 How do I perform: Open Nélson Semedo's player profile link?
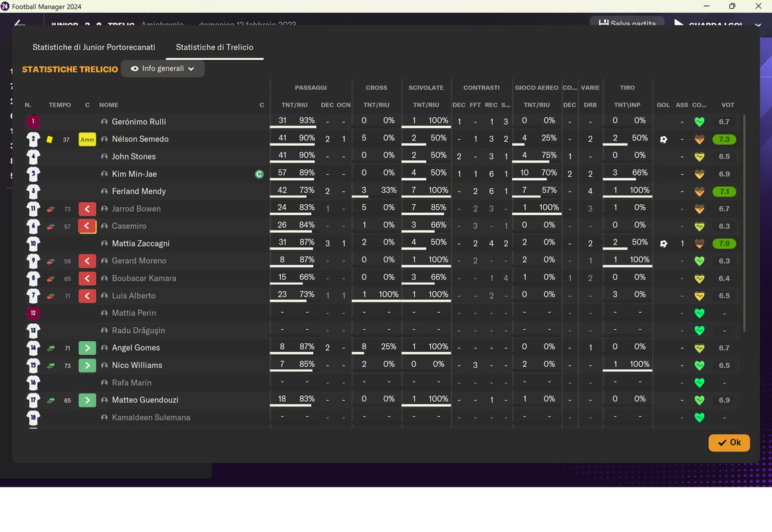[140, 139]
